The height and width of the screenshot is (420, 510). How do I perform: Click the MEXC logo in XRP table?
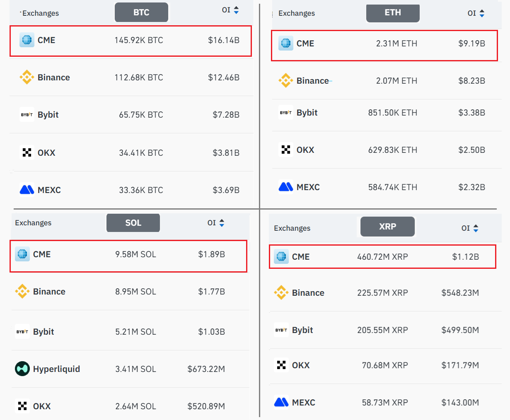[281, 403]
